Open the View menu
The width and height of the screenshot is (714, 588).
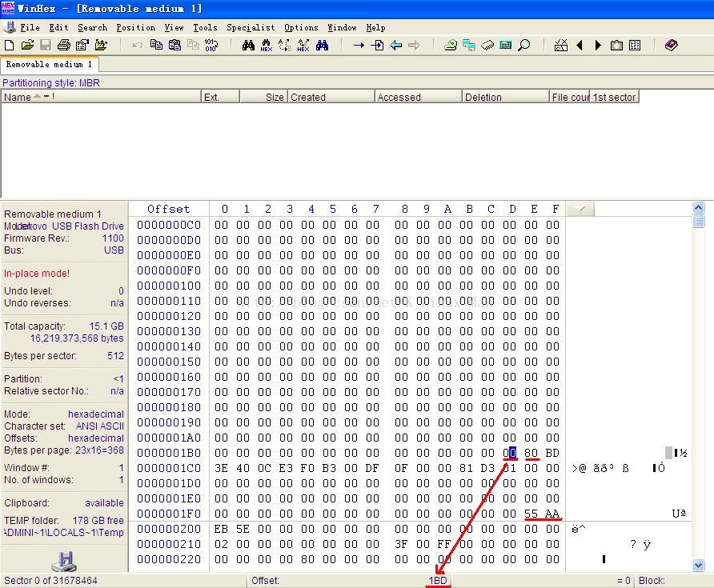(x=174, y=27)
